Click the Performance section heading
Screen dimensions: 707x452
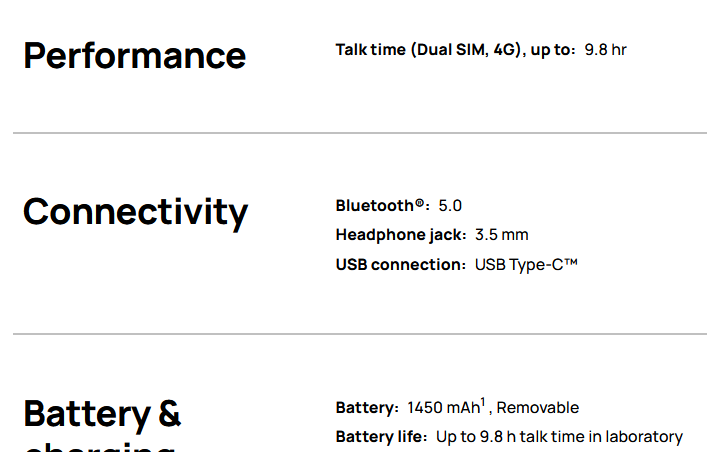[x=134, y=56]
